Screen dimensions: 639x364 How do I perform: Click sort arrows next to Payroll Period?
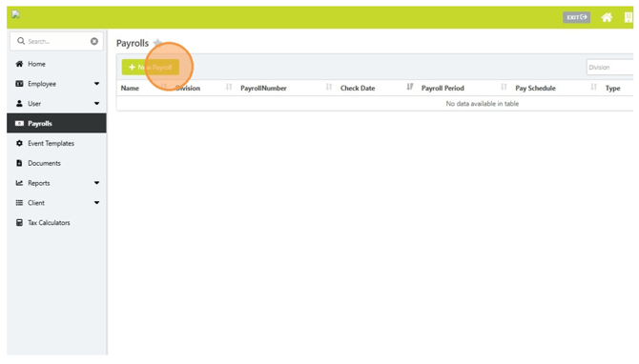tap(505, 87)
